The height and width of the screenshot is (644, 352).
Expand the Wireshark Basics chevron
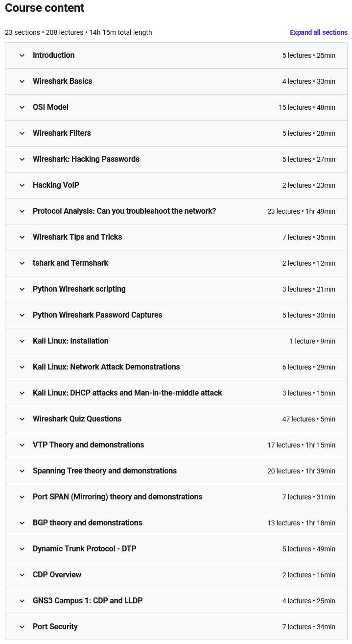coord(22,81)
